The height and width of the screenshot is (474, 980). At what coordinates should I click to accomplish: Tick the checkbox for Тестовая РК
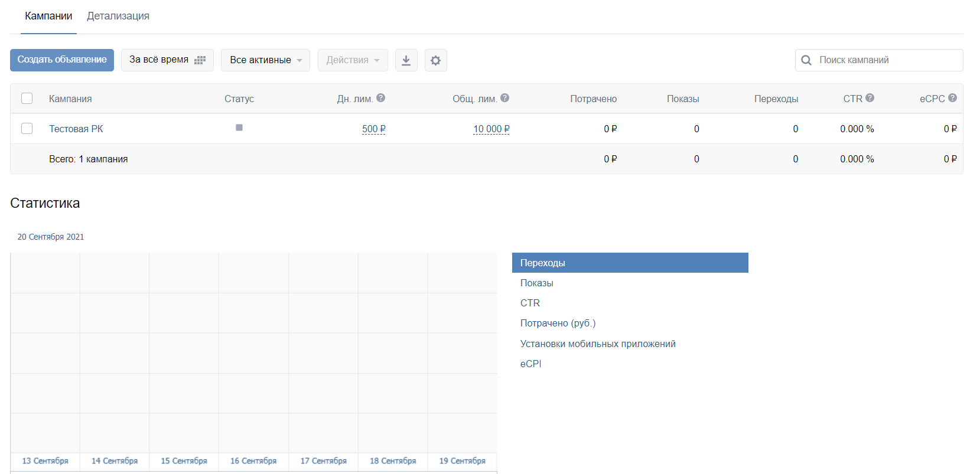tap(27, 129)
